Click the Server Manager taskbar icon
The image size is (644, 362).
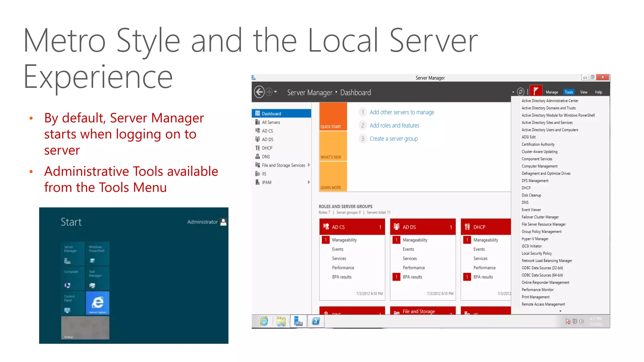click(x=298, y=321)
